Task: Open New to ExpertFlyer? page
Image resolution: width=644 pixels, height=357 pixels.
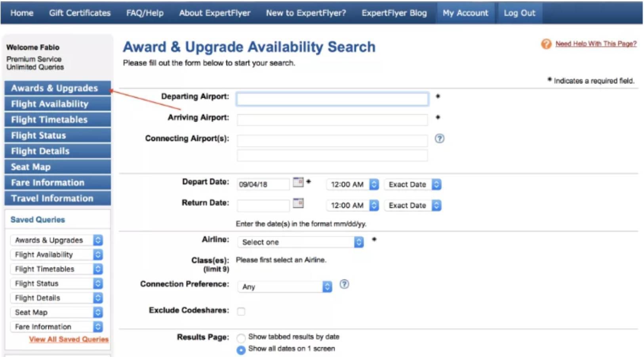Action: 306,13
